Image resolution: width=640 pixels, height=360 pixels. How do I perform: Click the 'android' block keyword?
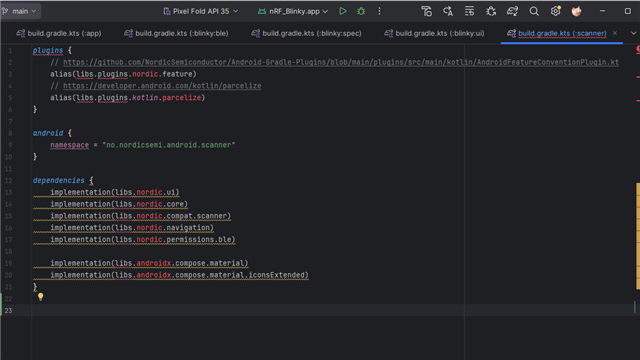click(x=48, y=133)
